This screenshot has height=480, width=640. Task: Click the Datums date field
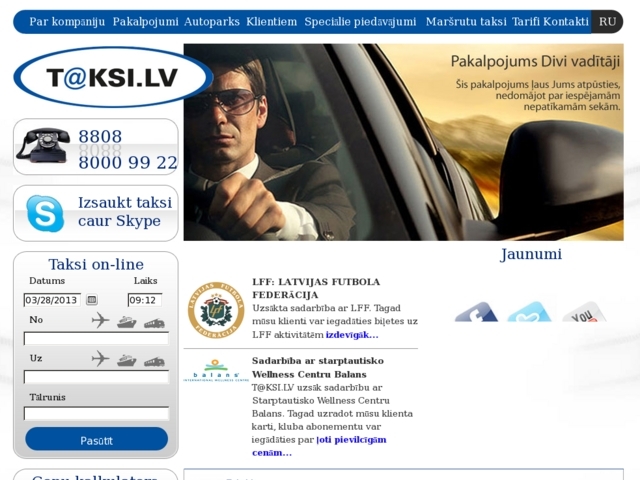pos(52,300)
